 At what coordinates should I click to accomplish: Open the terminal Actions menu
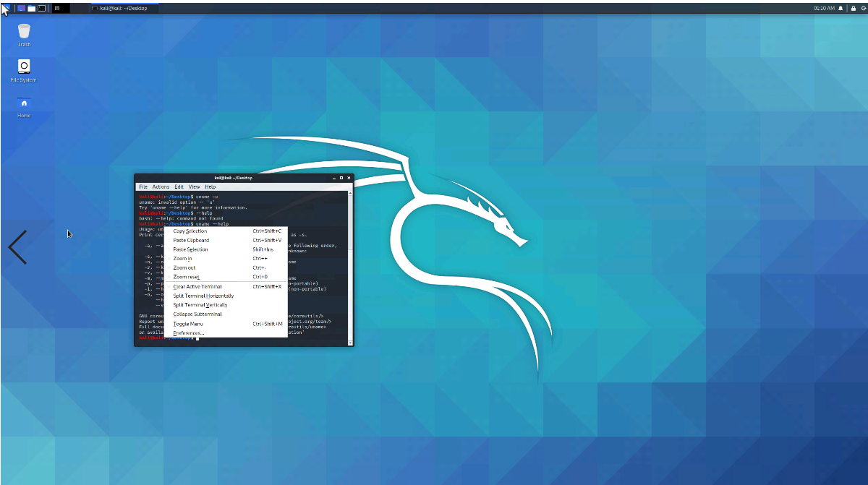pyautogui.click(x=161, y=186)
